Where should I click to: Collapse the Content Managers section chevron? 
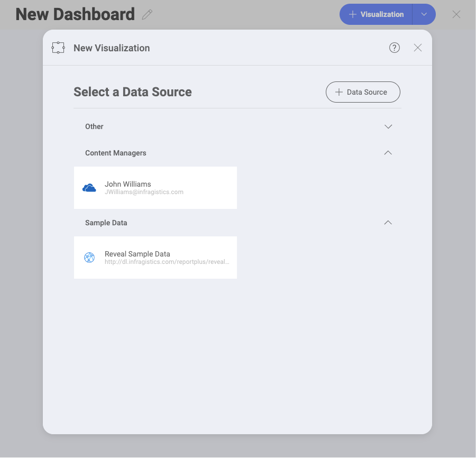click(388, 153)
